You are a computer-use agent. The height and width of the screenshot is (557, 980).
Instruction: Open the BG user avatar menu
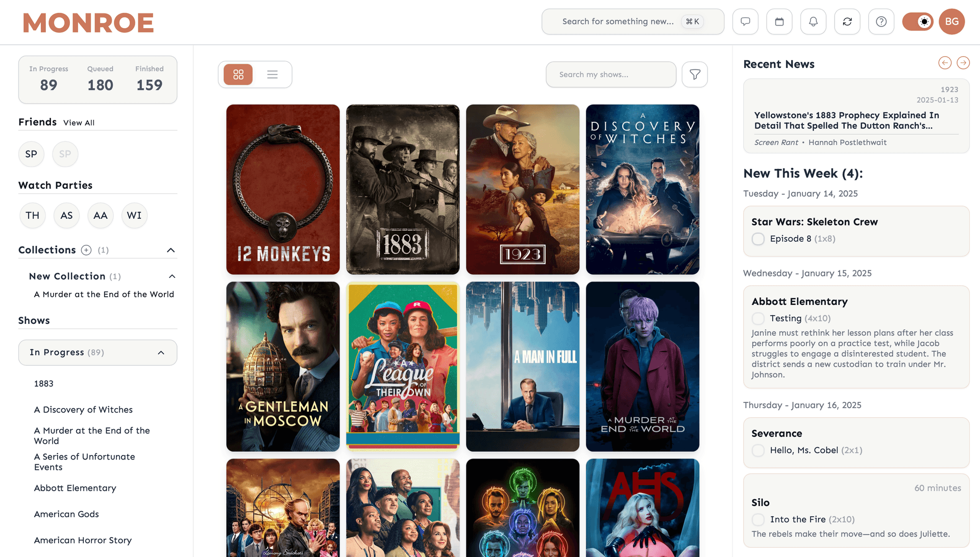[951, 21]
